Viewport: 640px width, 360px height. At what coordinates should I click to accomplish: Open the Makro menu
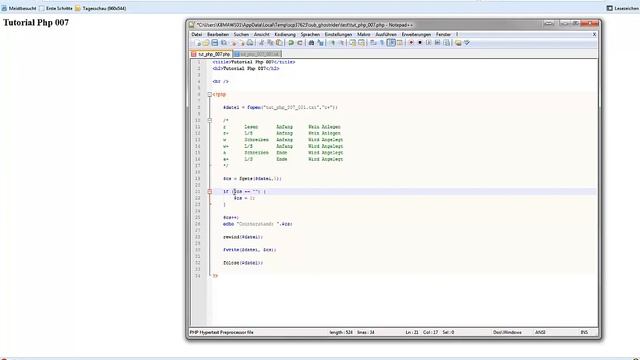pos(364,35)
